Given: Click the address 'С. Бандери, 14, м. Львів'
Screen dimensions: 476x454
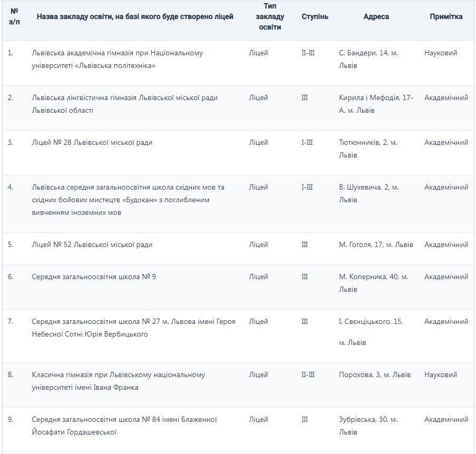Looking at the screenshot, I should coord(368,59).
